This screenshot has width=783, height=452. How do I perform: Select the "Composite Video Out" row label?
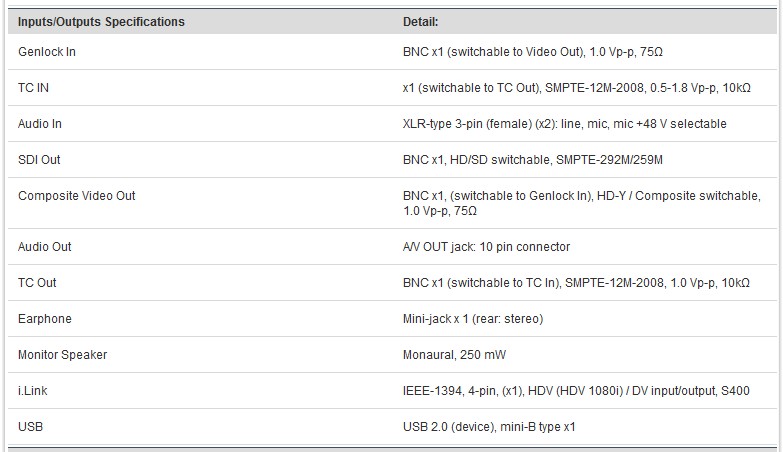[76, 195]
